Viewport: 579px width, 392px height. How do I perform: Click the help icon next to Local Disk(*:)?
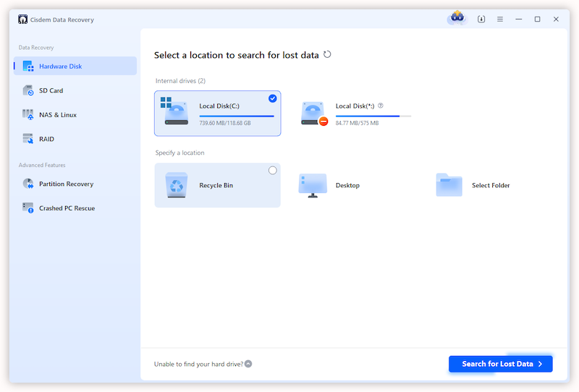point(381,106)
